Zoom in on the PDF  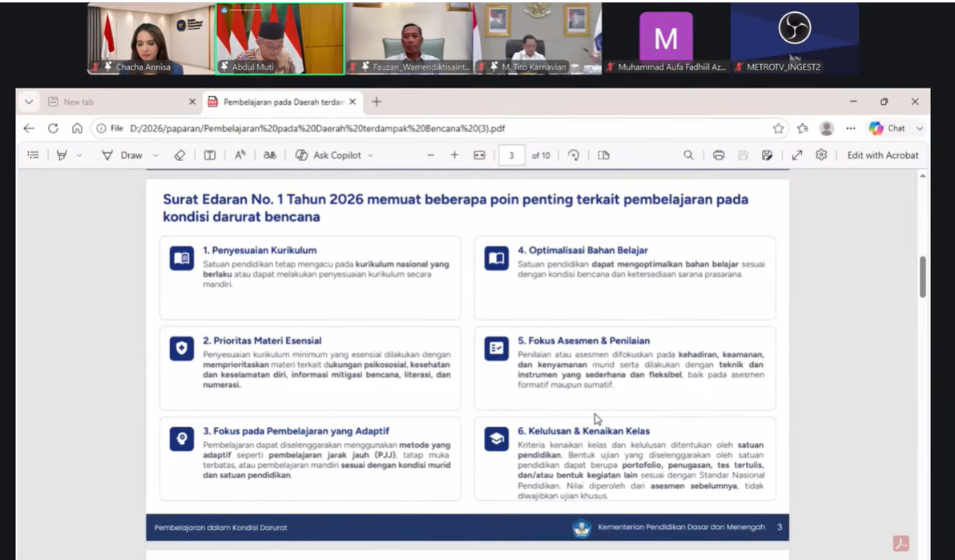click(x=454, y=155)
